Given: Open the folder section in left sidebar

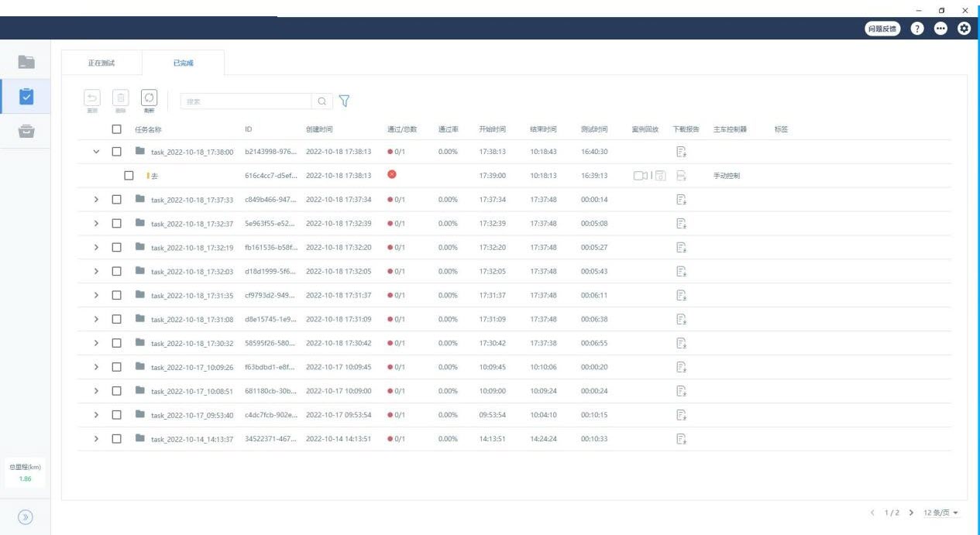Looking at the screenshot, I should (26, 62).
